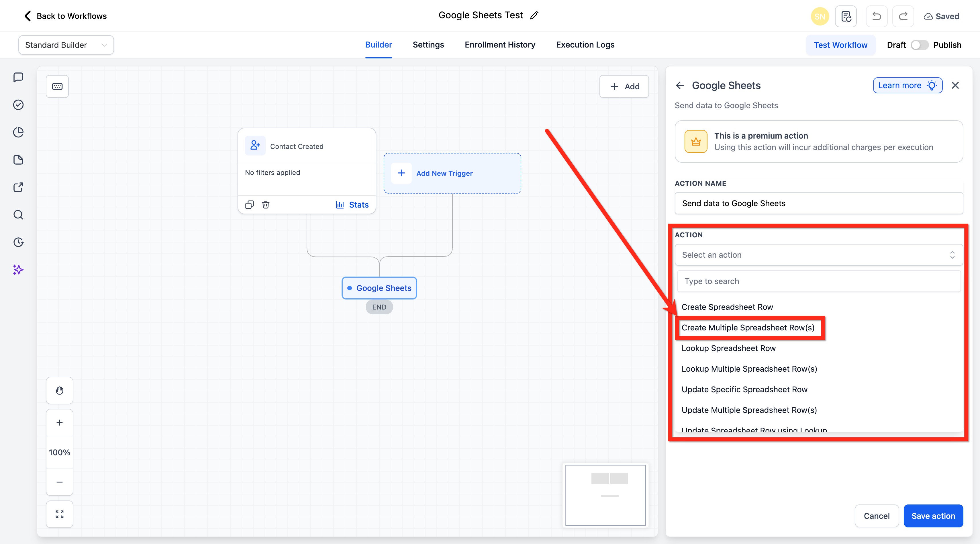Select the hand pan tool on canvas
The image size is (980, 544).
tap(59, 391)
